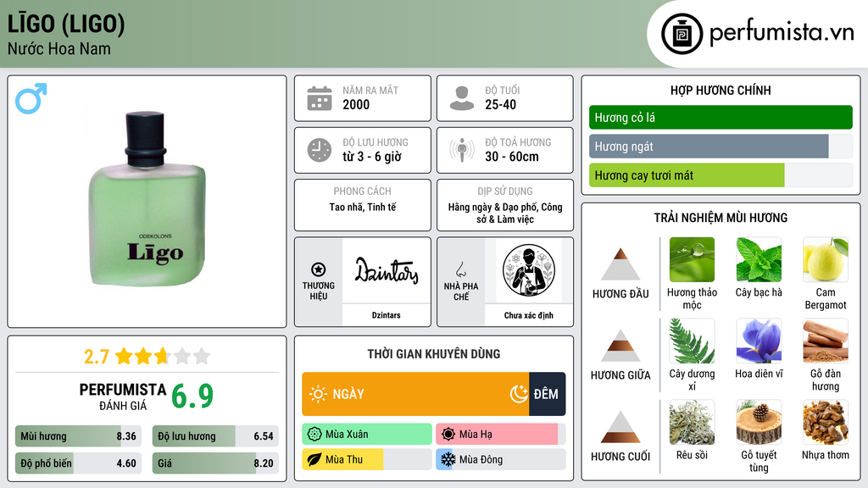This screenshot has width=868, height=488.
Task: Click the Mùa Đông snowflake icon
Action: tap(448, 459)
